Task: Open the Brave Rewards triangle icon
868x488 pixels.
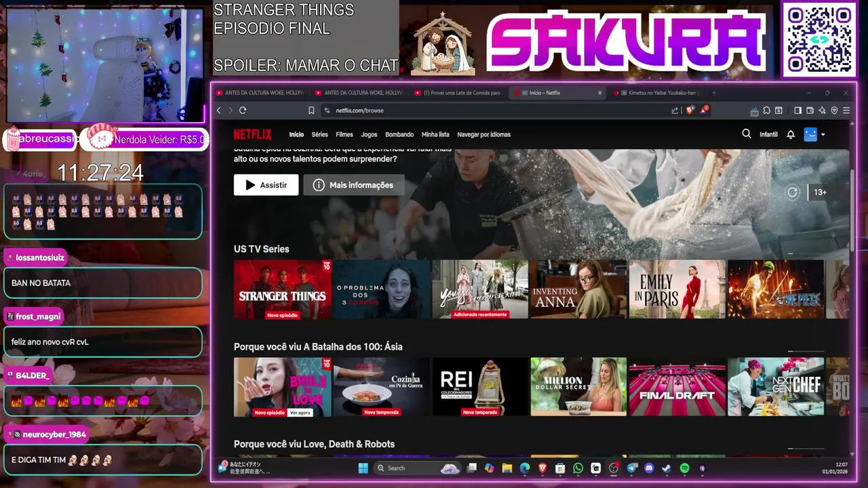Action: tap(704, 110)
